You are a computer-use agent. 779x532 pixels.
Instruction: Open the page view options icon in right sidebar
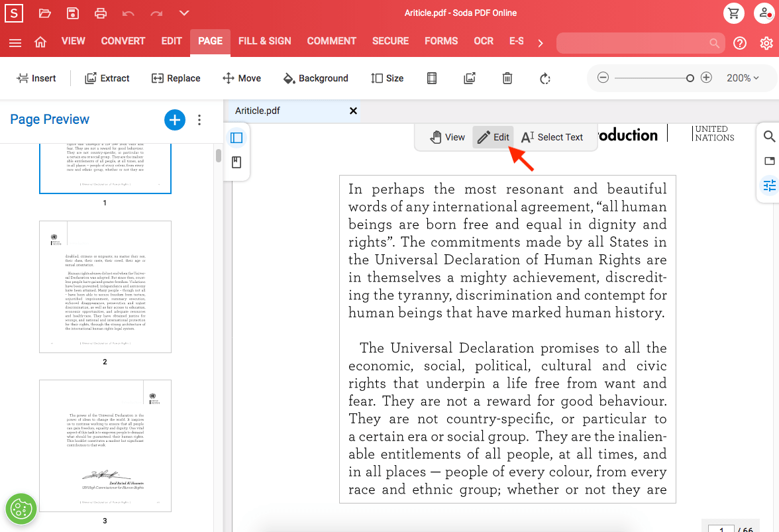click(768, 161)
